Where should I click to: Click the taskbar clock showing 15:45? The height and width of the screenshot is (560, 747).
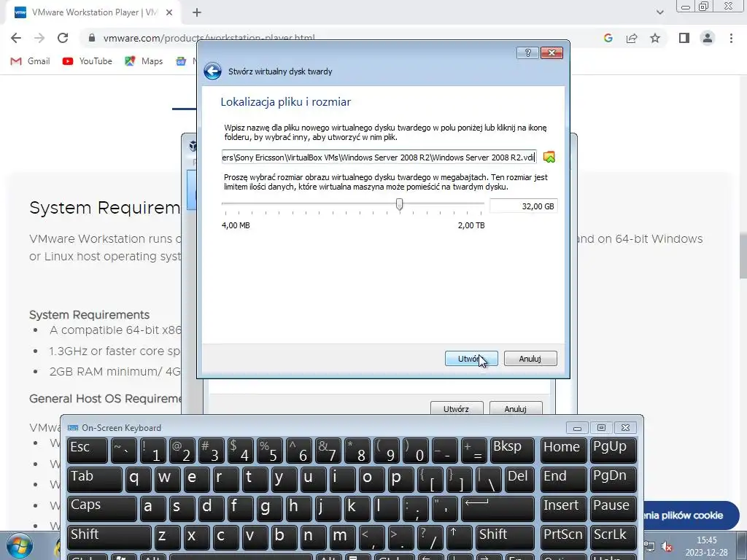pos(706,546)
